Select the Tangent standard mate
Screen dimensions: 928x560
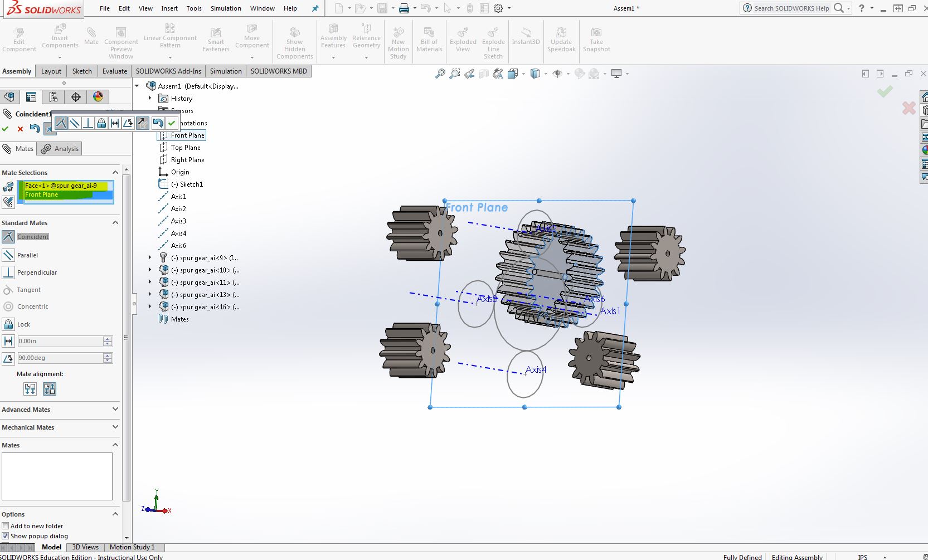click(x=22, y=290)
